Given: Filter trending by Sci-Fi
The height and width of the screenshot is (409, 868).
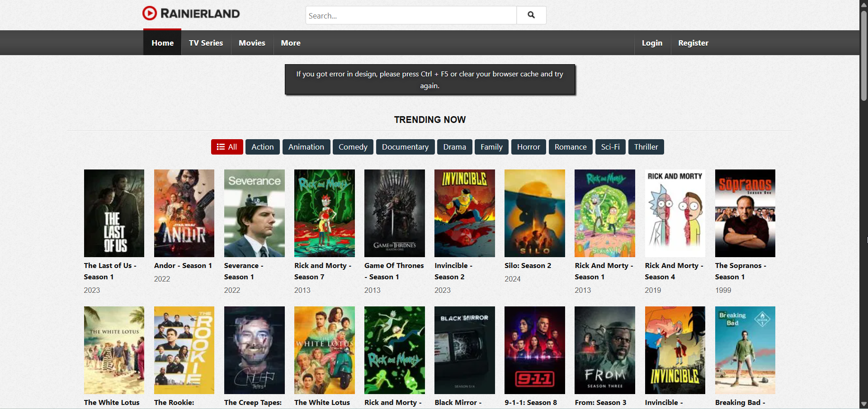Looking at the screenshot, I should [610, 147].
